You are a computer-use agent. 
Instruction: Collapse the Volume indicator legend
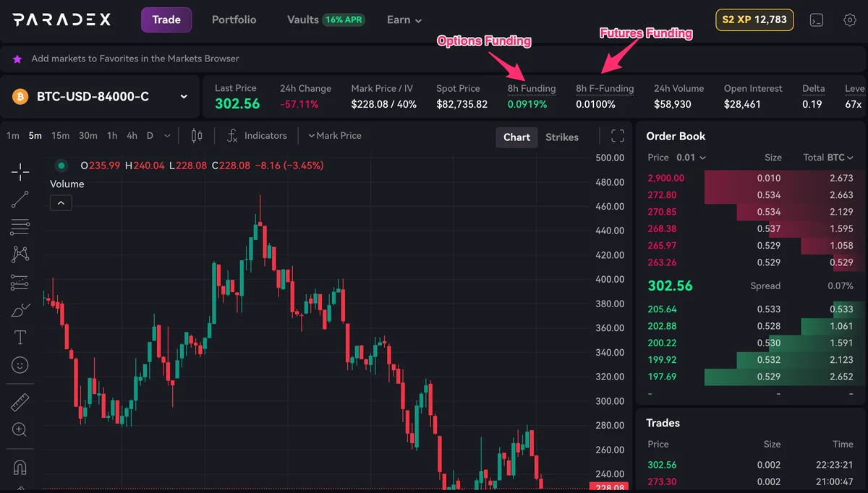click(x=61, y=203)
